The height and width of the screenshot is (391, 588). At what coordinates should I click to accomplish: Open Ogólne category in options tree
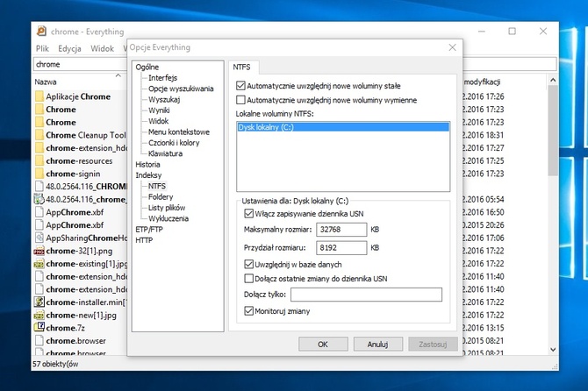[147, 67]
